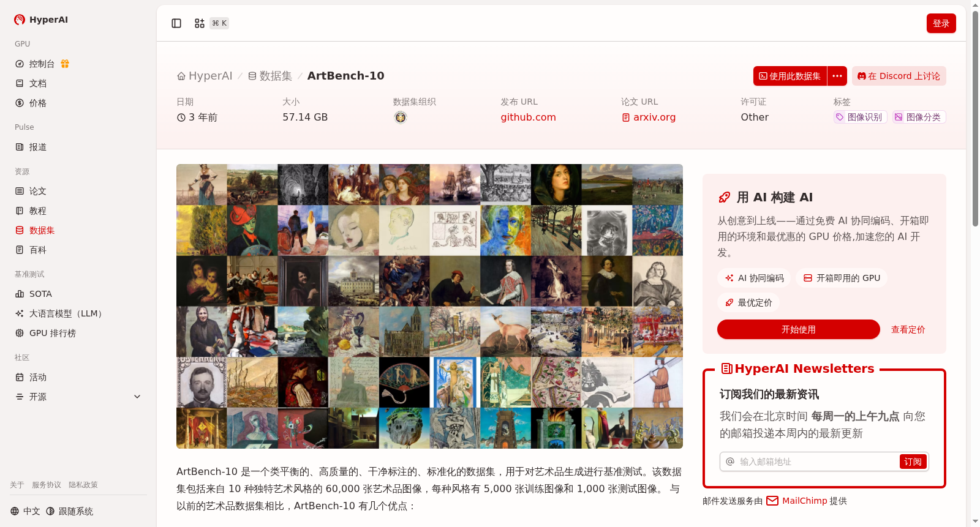Viewport: 980px width, 527px height.
Task: Click the 活动 calendar icon
Action: click(20, 377)
